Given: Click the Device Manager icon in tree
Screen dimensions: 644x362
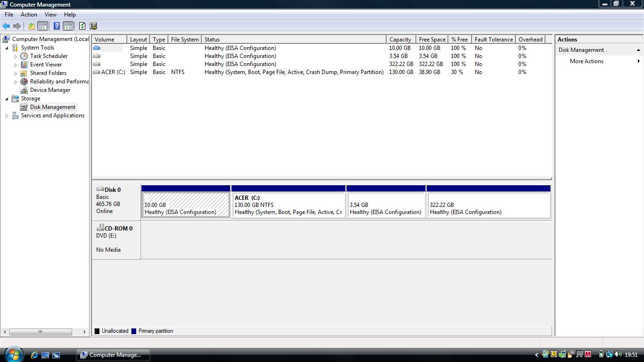Looking at the screenshot, I should coord(24,90).
